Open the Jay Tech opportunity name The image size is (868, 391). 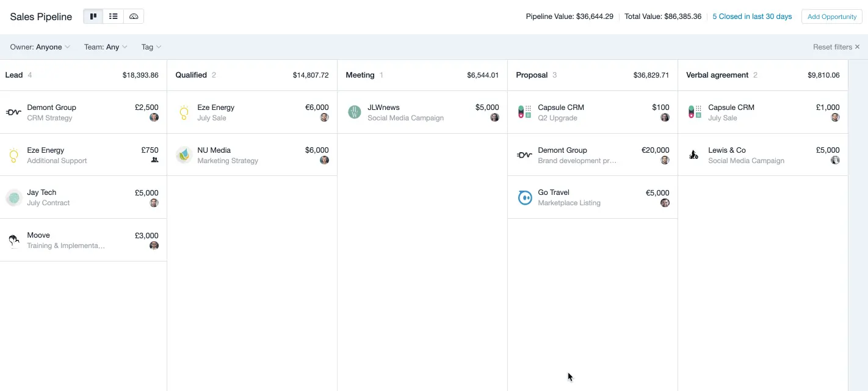[x=42, y=192]
